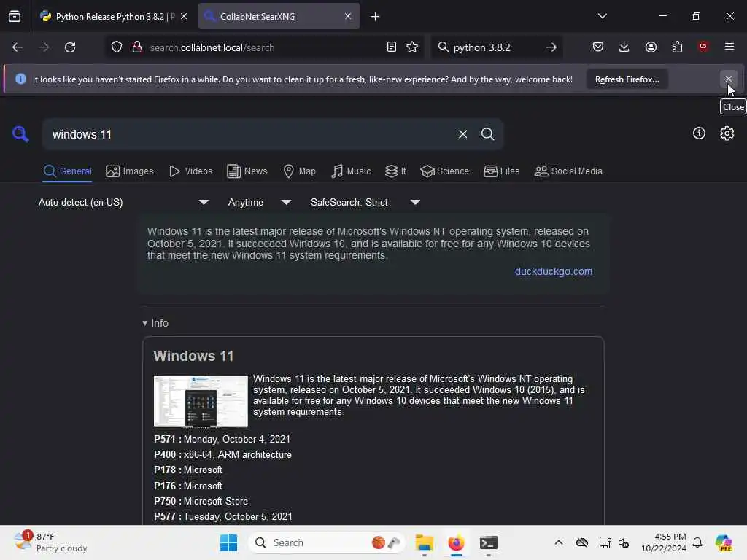Open the extensions puzzle icon
747x560 pixels.
pyautogui.click(x=677, y=47)
